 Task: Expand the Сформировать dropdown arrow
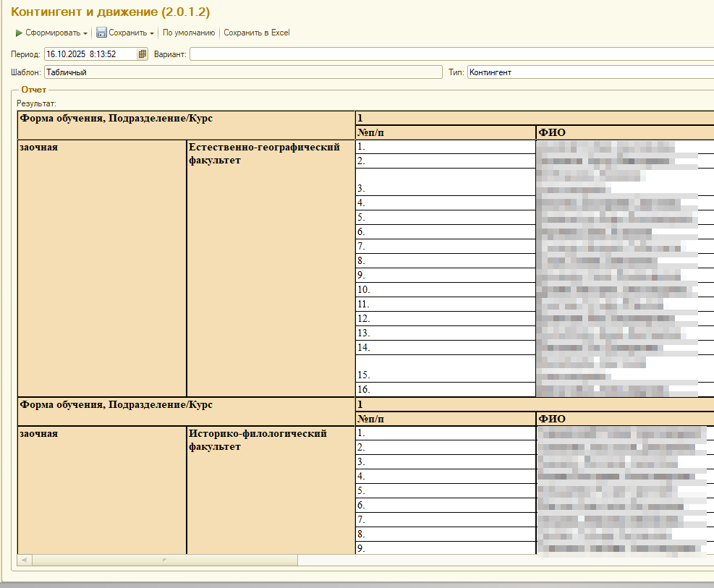(85, 33)
